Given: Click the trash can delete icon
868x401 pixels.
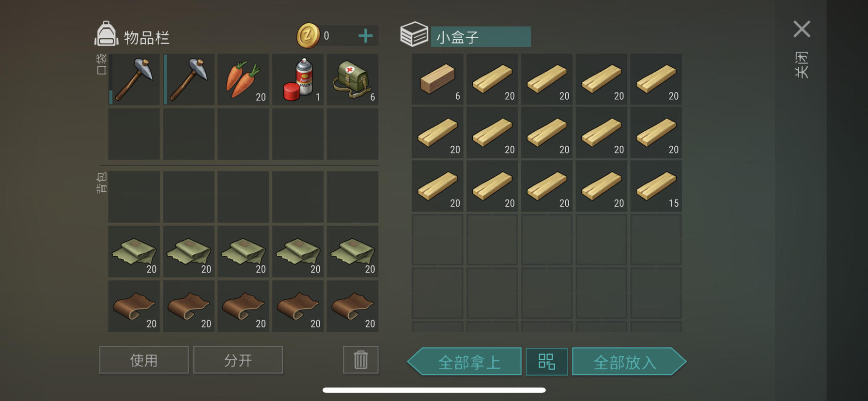Looking at the screenshot, I should point(361,360).
